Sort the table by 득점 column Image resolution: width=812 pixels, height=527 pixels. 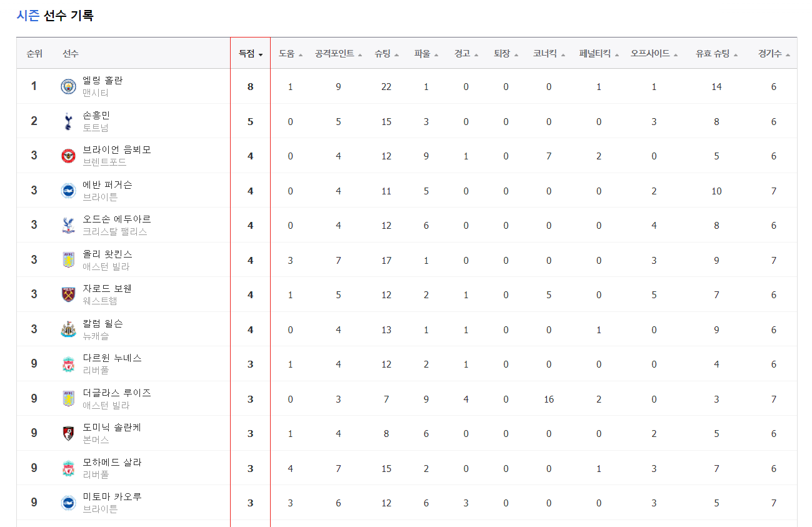pos(251,54)
